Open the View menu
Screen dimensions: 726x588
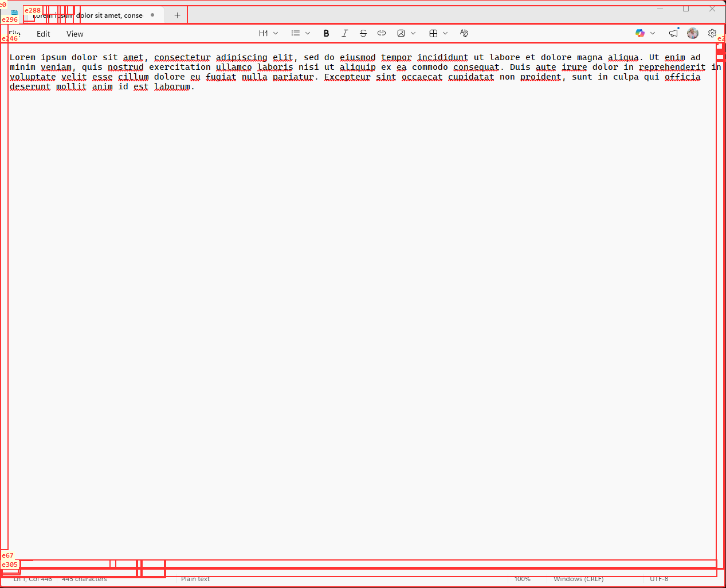(x=74, y=34)
